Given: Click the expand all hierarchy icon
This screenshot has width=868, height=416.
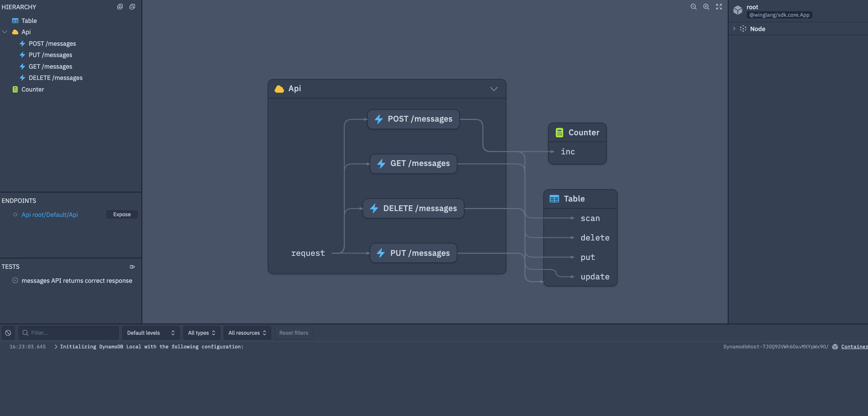Looking at the screenshot, I should 120,7.
